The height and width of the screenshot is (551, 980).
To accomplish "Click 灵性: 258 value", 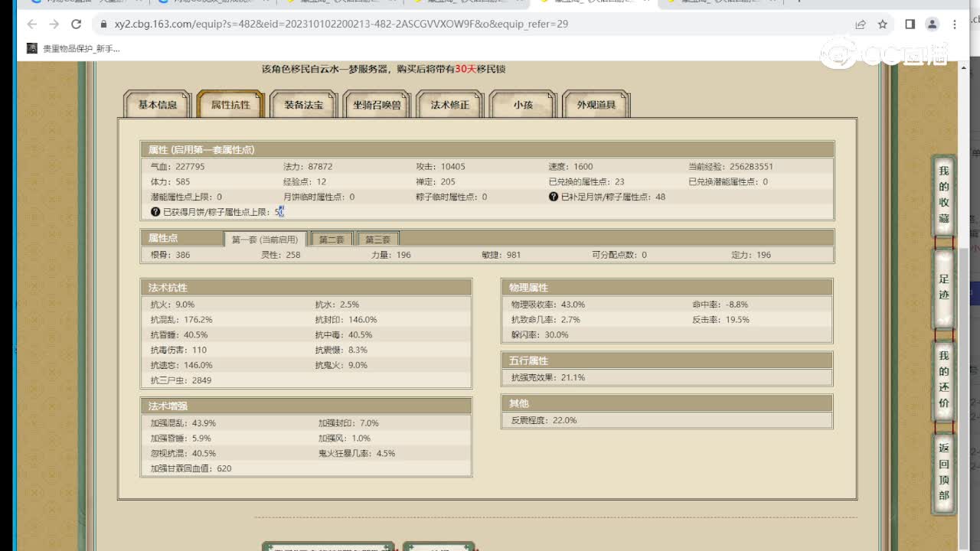I will coord(281,255).
